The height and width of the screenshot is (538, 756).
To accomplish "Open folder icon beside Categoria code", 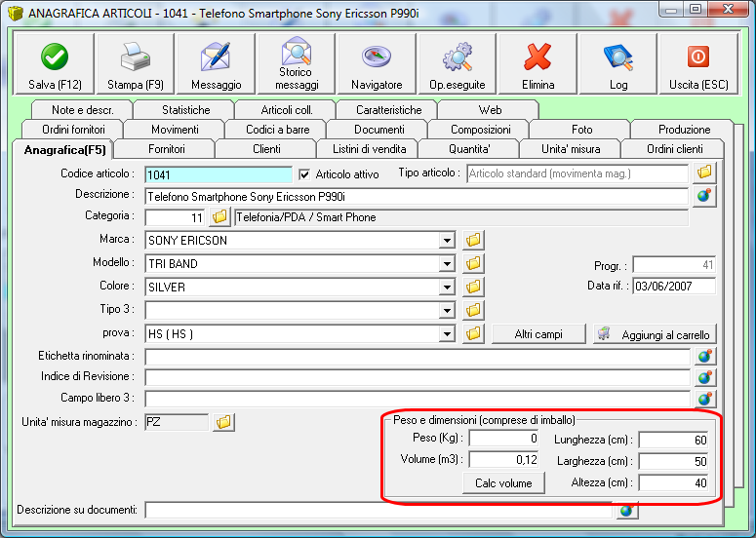I will [x=219, y=217].
